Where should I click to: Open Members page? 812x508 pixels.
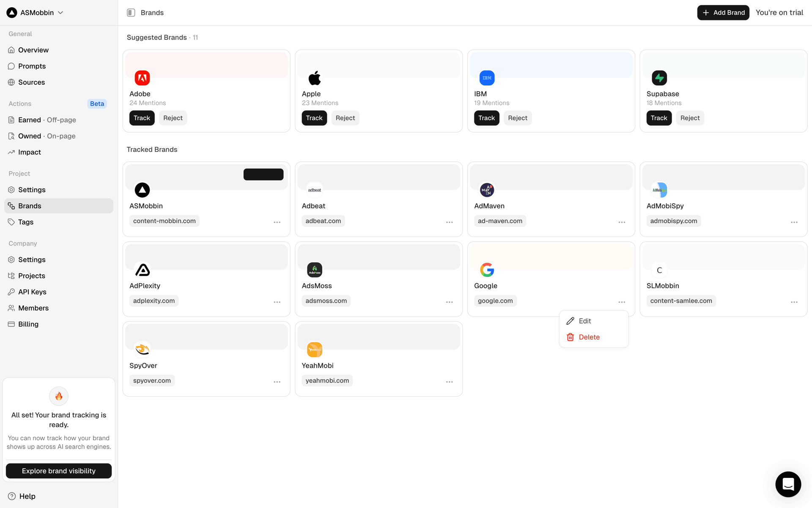[x=59, y=308]
